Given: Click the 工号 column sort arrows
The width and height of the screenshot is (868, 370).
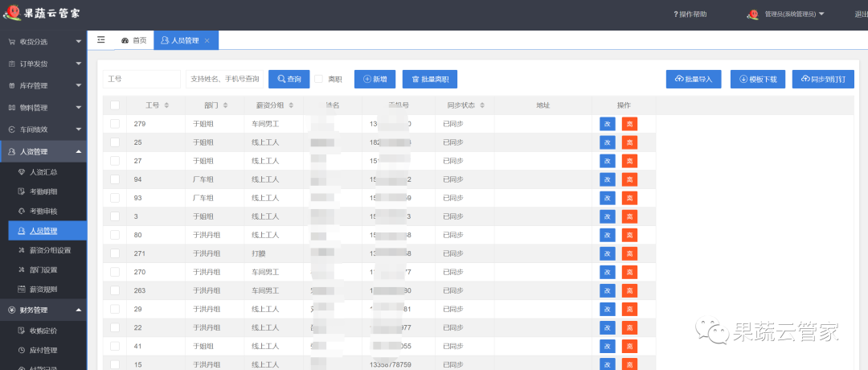Looking at the screenshot, I should [x=166, y=105].
